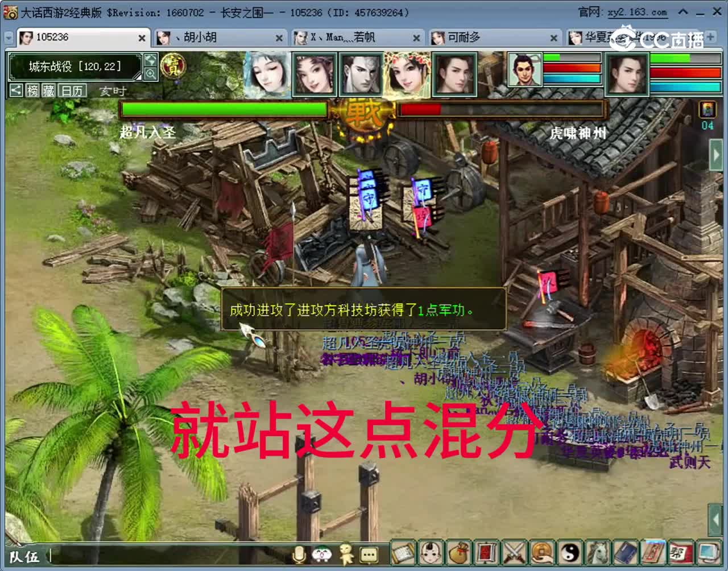Open the blue book icon
Viewport: 728px width, 571px height.
point(624,553)
